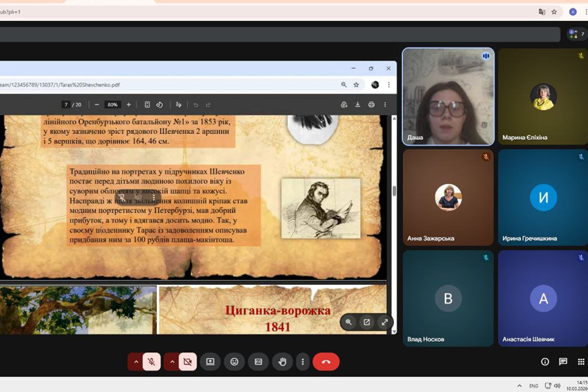Turn on closed captions
Image resolution: width=588 pixels, height=392 pixels.
tap(258, 361)
